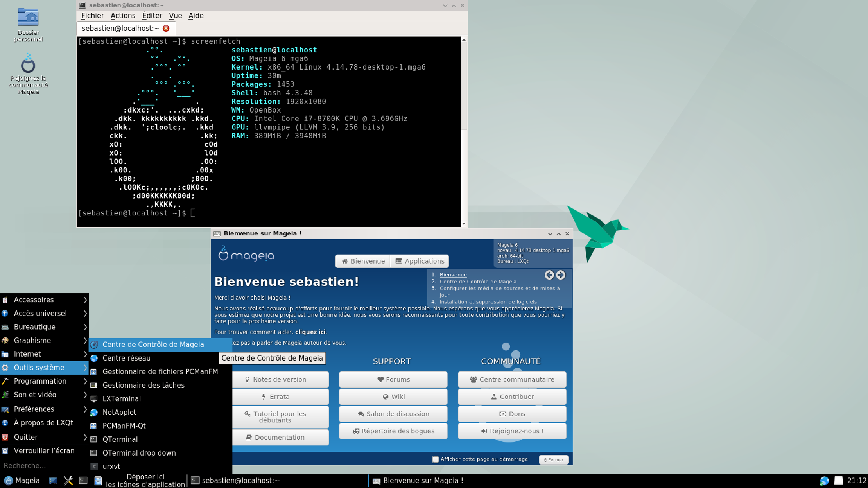Expand the Programmation category
The height and width of the screenshot is (488, 868).
[44, 381]
